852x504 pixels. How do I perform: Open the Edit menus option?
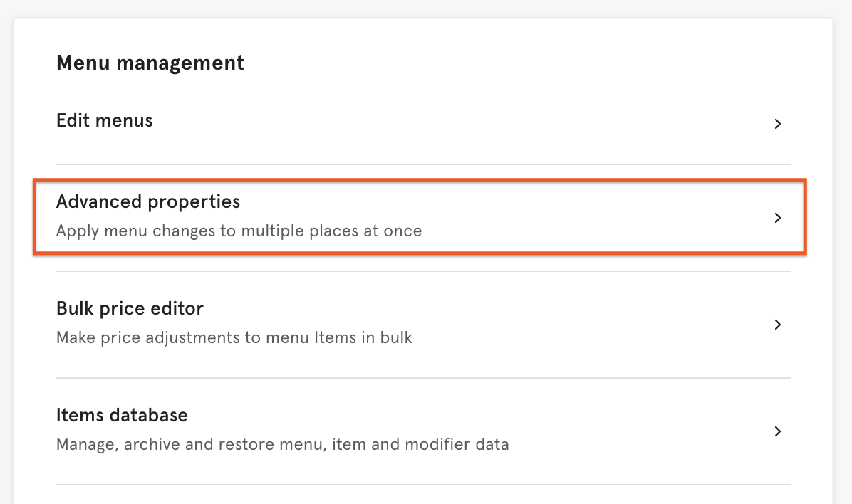click(104, 121)
